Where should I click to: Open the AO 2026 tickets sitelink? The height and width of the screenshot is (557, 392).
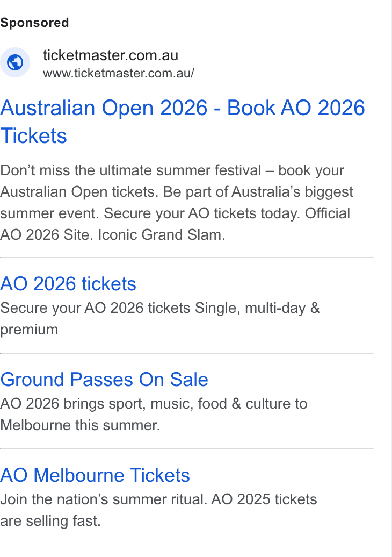[68, 283]
